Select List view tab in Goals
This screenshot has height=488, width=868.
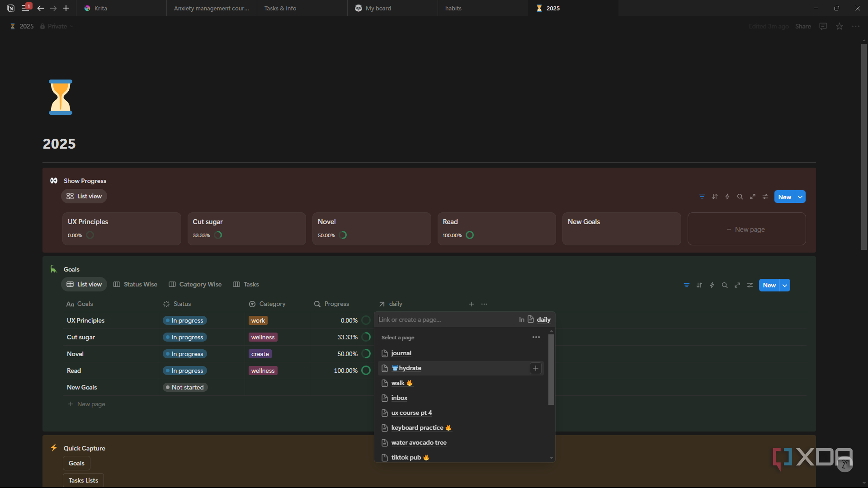tap(84, 284)
